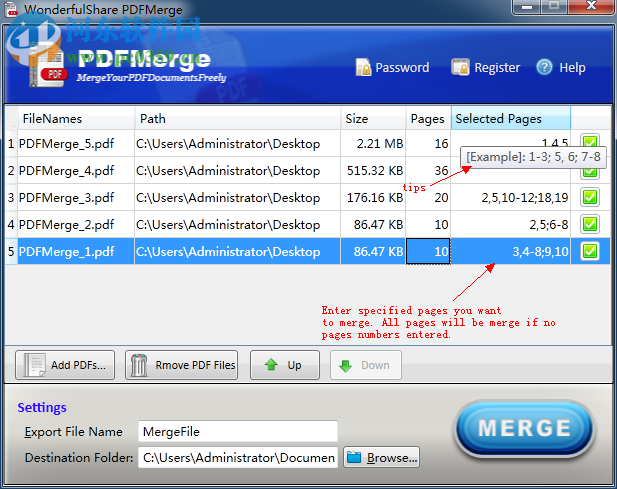Click the big MERGE button
The height and width of the screenshot is (489, 617).
tap(524, 429)
